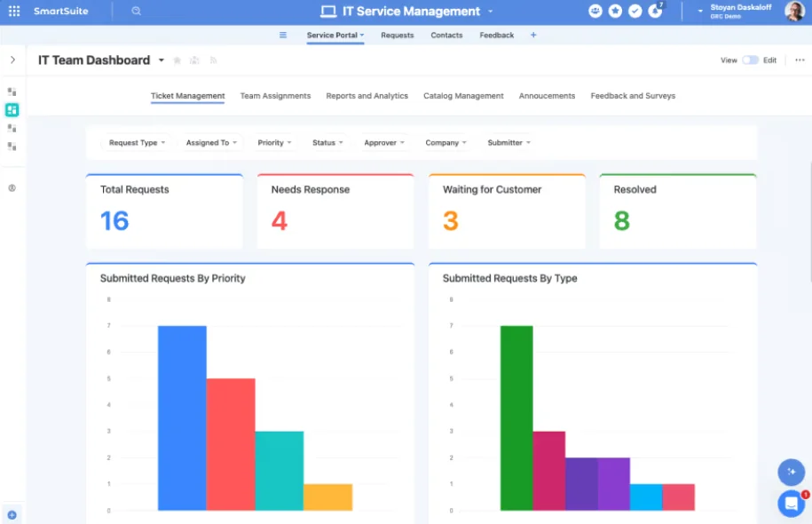Open notifications bell with badge 7
The width and height of the screenshot is (812, 524).
[655, 11]
